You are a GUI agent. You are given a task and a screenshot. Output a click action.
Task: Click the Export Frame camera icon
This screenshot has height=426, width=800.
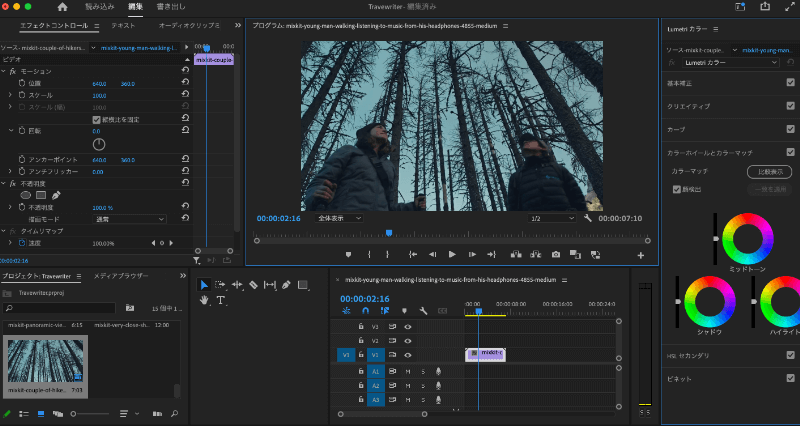[x=555, y=254]
